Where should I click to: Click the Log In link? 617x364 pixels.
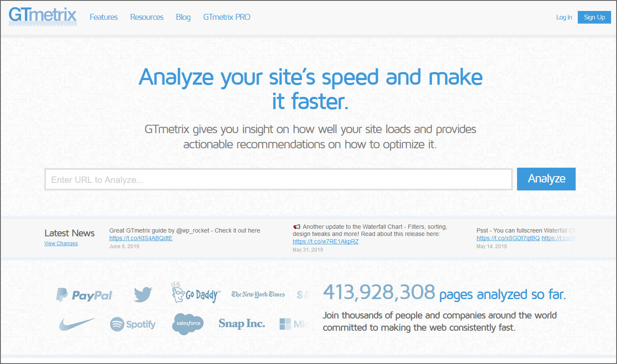tap(564, 17)
